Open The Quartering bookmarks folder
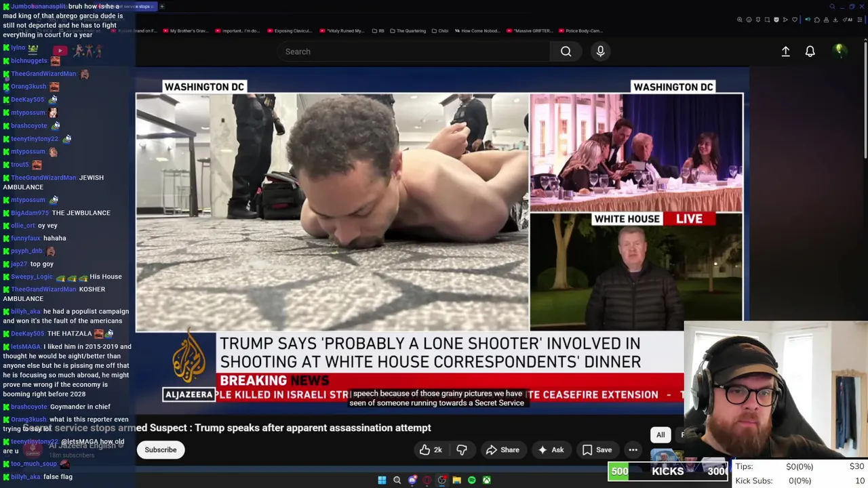The image size is (868, 488). [408, 30]
